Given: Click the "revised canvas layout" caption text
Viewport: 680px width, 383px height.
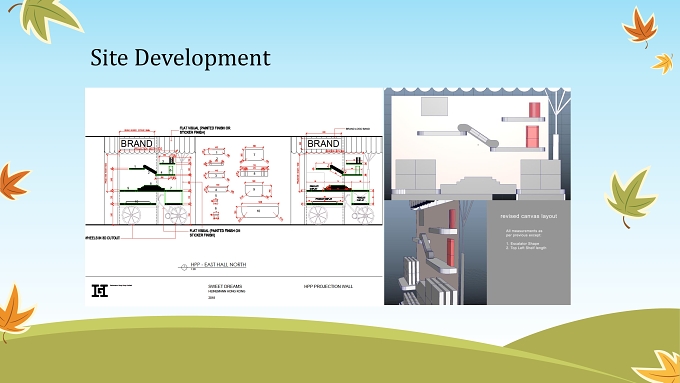Looking at the screenshot, I should (x=529, y=216).
